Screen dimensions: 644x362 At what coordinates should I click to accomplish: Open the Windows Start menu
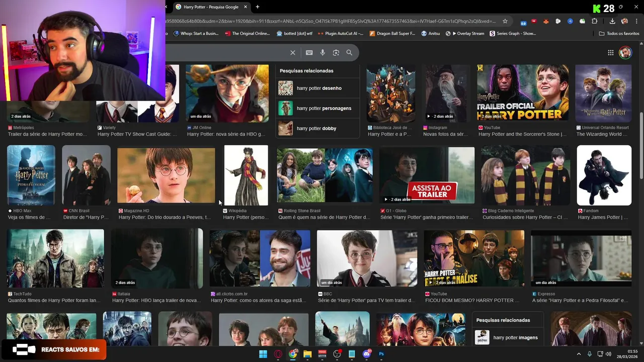(x=263, y=354)
